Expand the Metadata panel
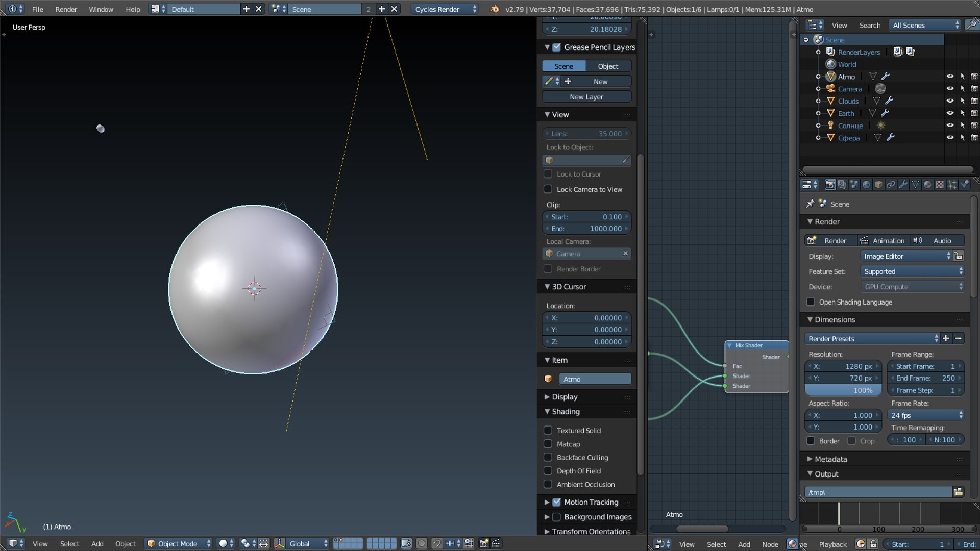The width and height of the screenshot is (980, 551). tap(830, 459)
